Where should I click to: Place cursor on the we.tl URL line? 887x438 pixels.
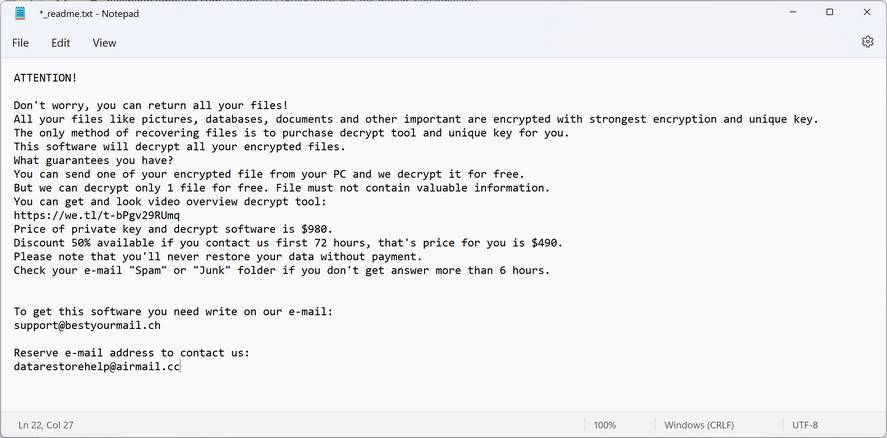pyautogui.click(x=97, y=215)
